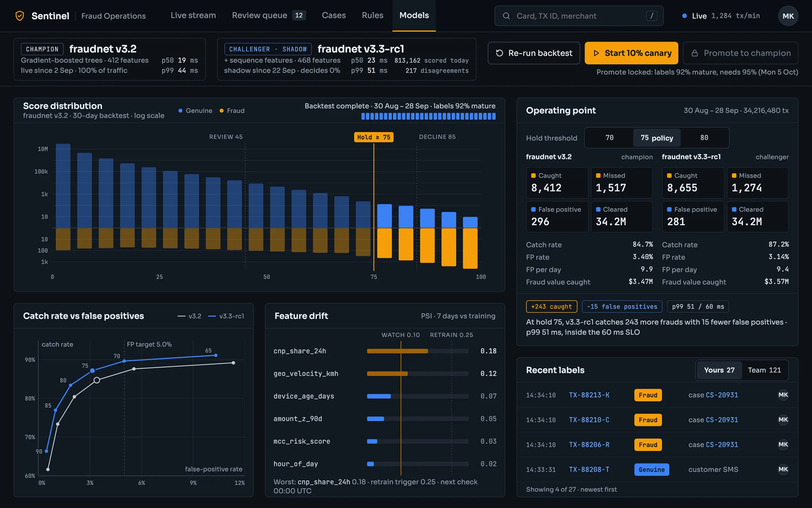Toggle Fraud series in score legend
Viewport: 812px width, 508px height.
point(232,111)
